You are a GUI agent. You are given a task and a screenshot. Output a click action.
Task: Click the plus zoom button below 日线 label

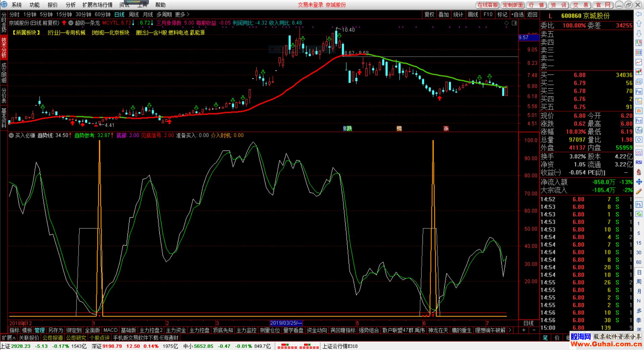click(524, 330)
